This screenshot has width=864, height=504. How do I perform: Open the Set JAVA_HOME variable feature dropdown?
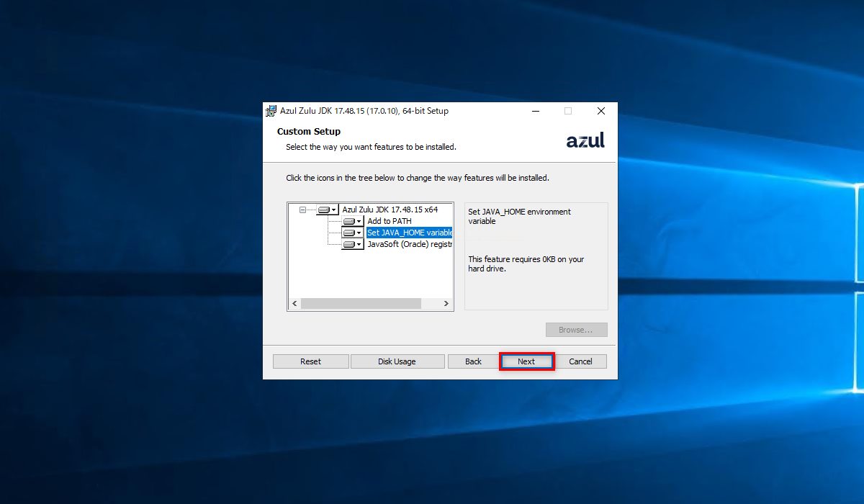353,233
